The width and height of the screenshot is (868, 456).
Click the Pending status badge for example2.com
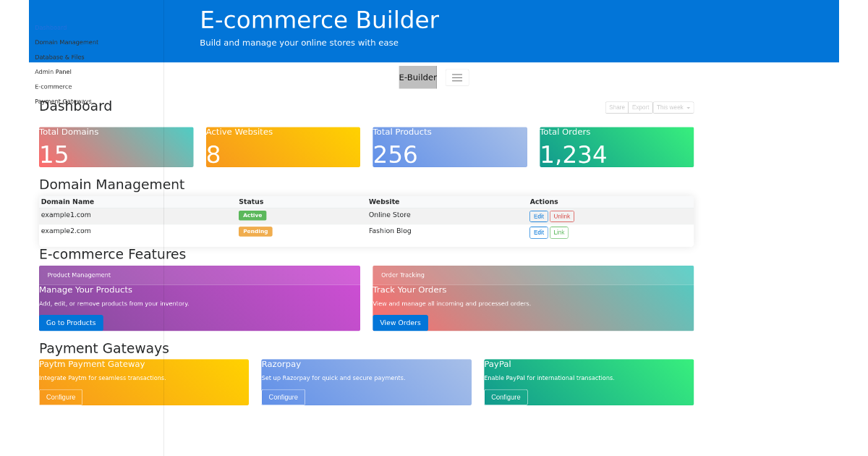click(x=255, y=231)
